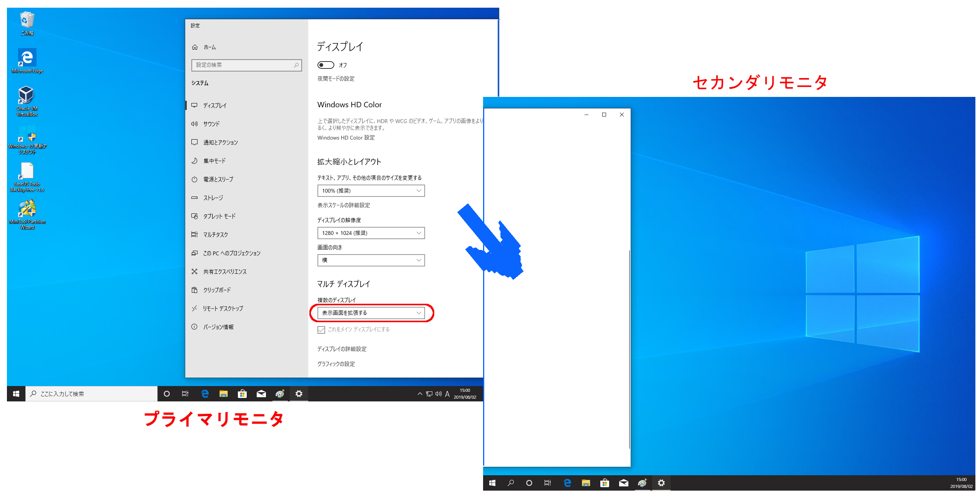Viewport: 980px width, 496px height.
Task: Select サウンド in settings sidebar
Action: pos(211,124)
